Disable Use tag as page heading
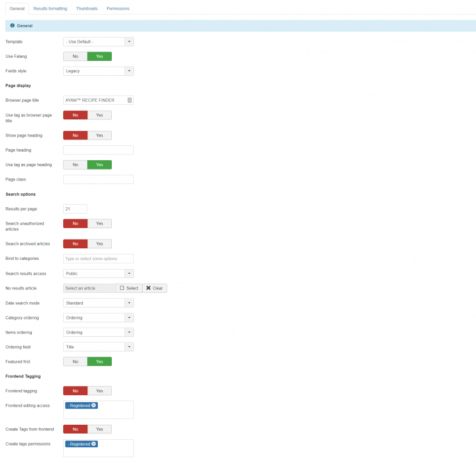Image resolution: width=476 pixels, height=463 pixels. pyautogui.click(x=75, y=165)
